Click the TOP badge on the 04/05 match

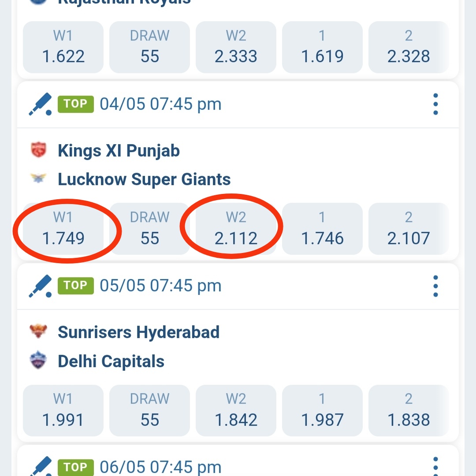[76, 104]
